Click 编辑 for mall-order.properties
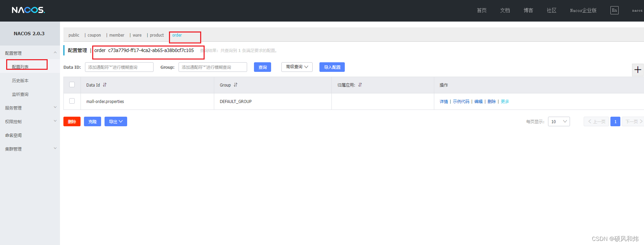The width and height of the screenshot is (644, 245). click(478, 102)
